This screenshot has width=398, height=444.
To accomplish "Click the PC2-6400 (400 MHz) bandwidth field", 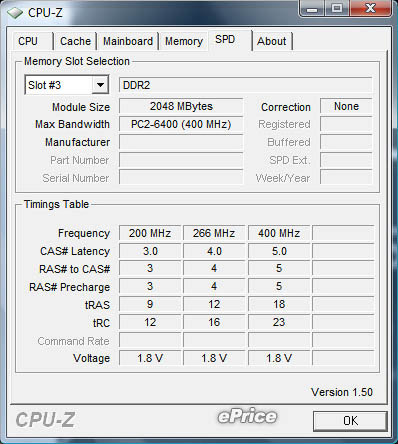I will point(181,125).
